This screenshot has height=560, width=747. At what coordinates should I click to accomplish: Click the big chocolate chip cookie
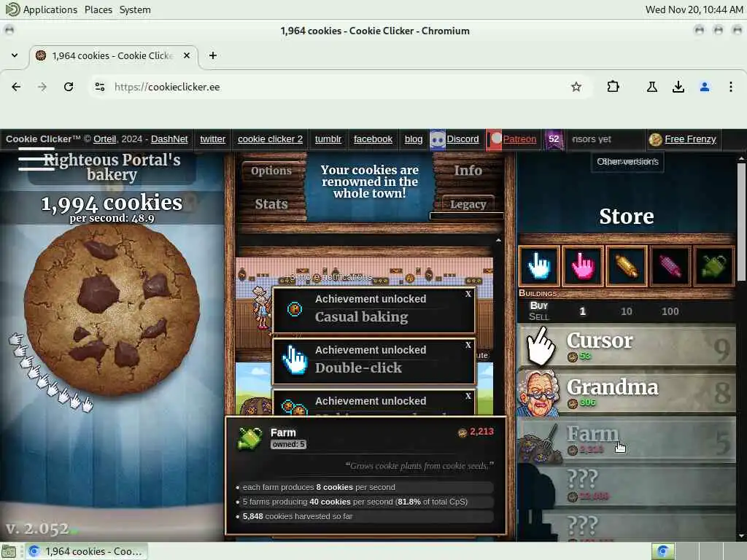(x=112, y=309)
